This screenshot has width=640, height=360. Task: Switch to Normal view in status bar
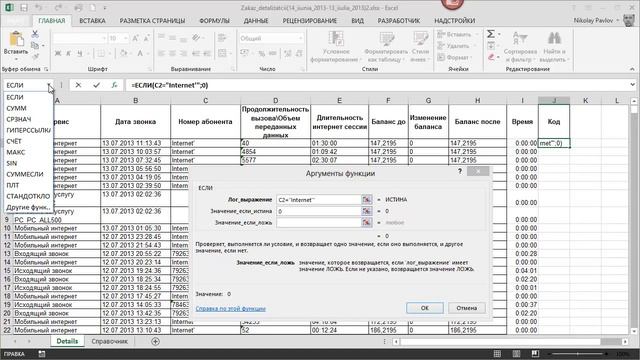[497, 354]
